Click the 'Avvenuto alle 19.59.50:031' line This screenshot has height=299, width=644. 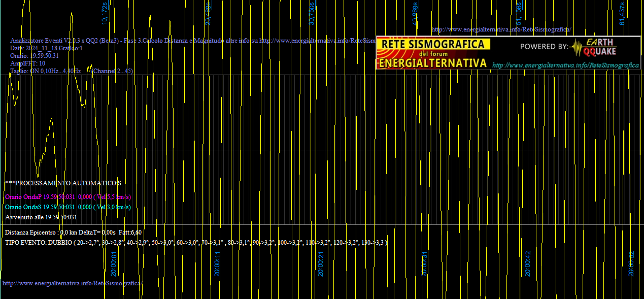click(x=41, y=217)
